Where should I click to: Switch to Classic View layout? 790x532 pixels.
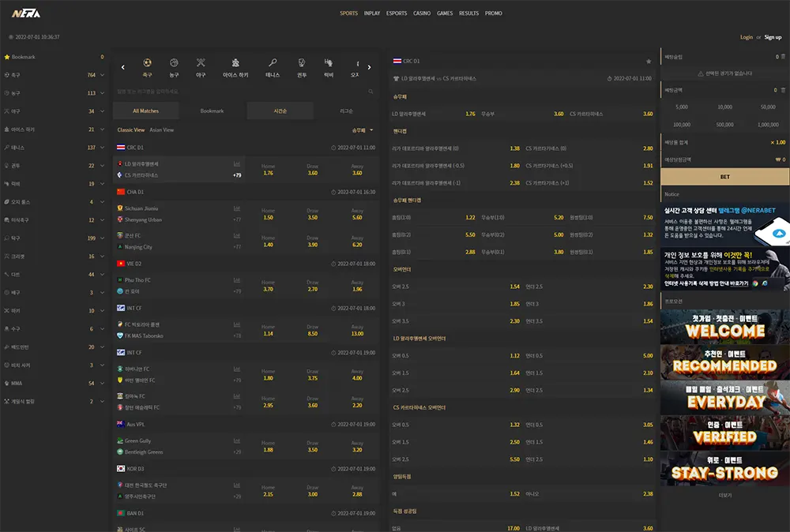coord(131,130)
